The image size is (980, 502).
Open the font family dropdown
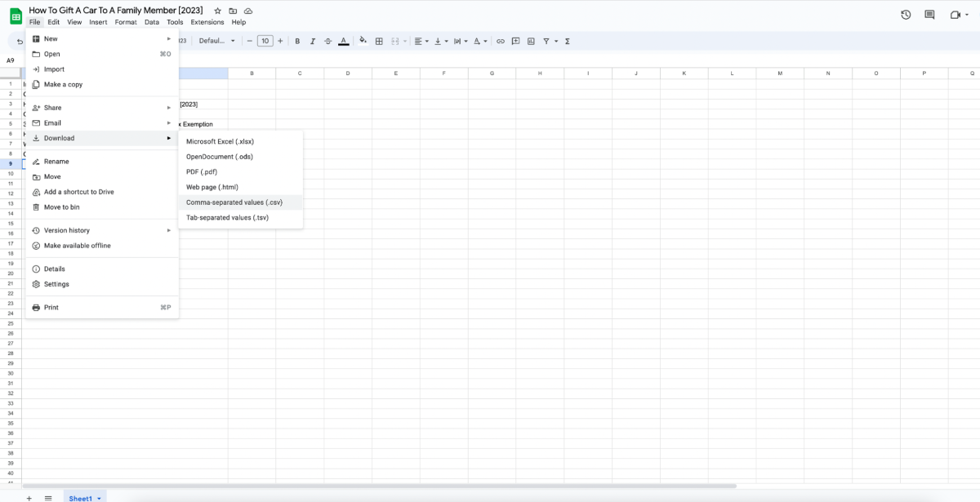(x=216, y=41)
